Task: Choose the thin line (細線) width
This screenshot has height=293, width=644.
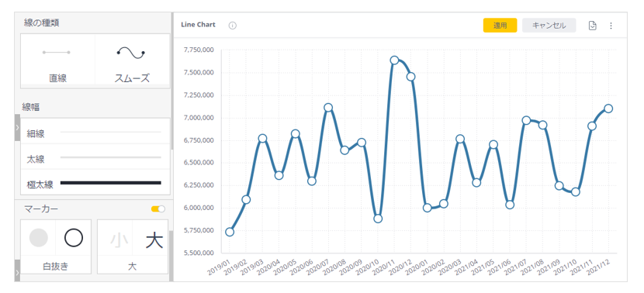Action: [x=95, y=132]
